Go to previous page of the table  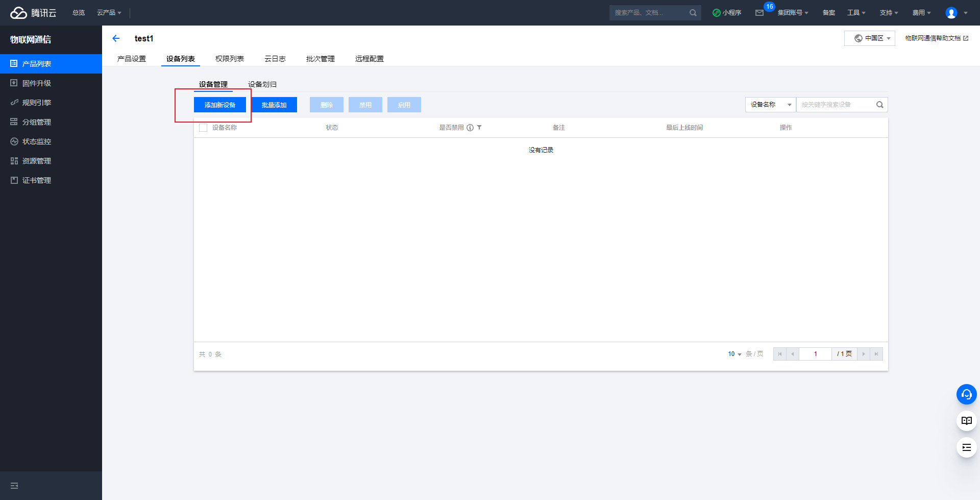coord(793,354)
